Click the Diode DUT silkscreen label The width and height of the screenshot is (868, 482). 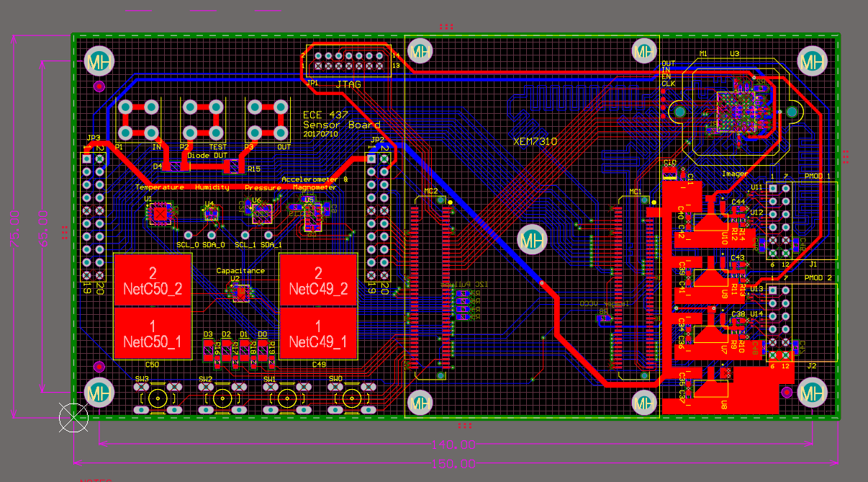coord(207,155)
